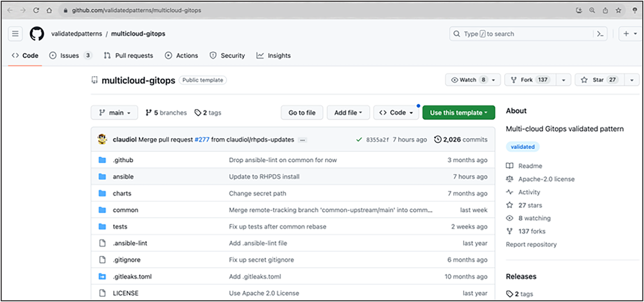Click the Go to file button
Image resolution: width=644 pixels, height=302 pixels.
pos(302,112)
